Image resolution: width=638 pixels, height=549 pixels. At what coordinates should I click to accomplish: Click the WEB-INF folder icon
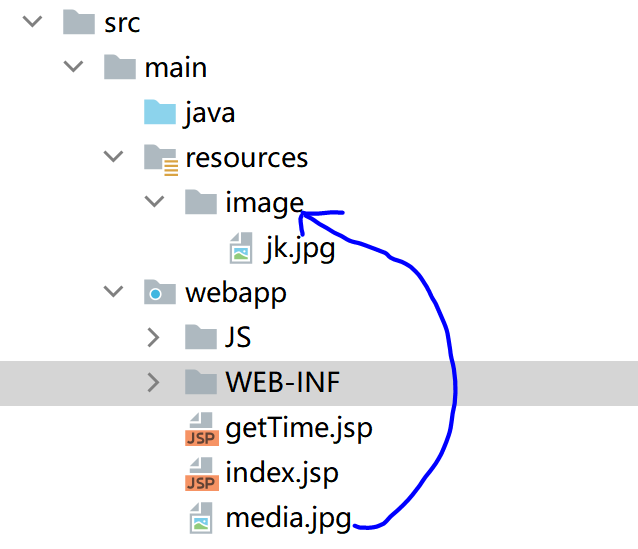coord(201,382)
